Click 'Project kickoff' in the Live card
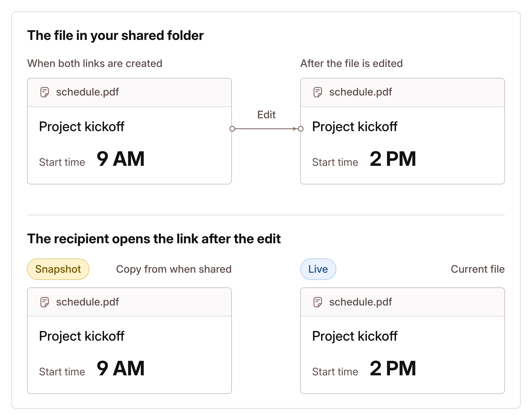 click(x=355, y=336)
